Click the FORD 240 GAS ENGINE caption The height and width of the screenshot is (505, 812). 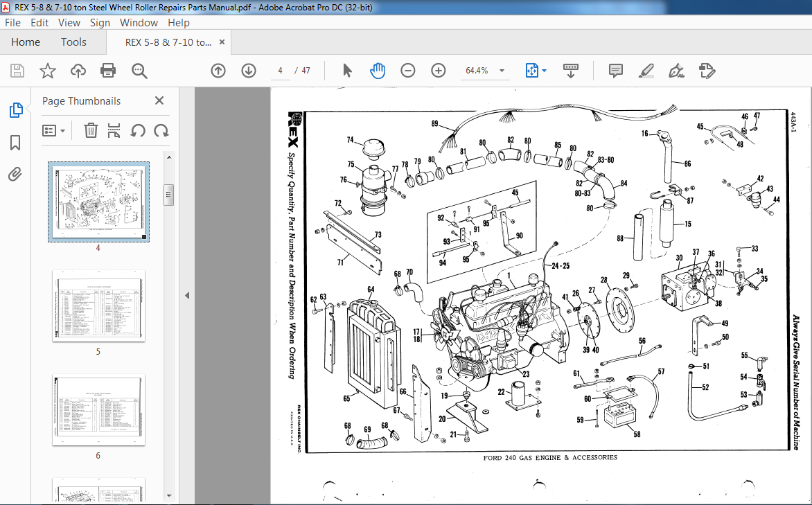point(550,458)
